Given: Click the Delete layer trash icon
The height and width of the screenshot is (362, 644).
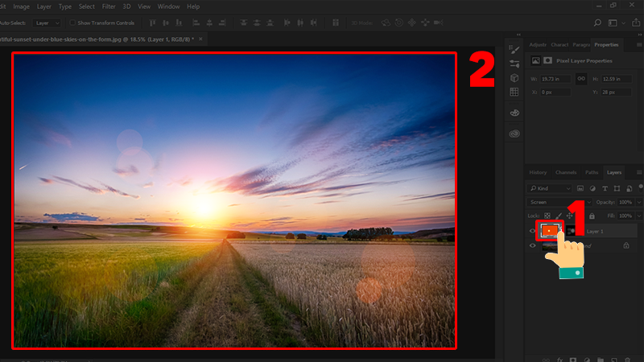Looking at the screenshot, I should pos(627,360).
